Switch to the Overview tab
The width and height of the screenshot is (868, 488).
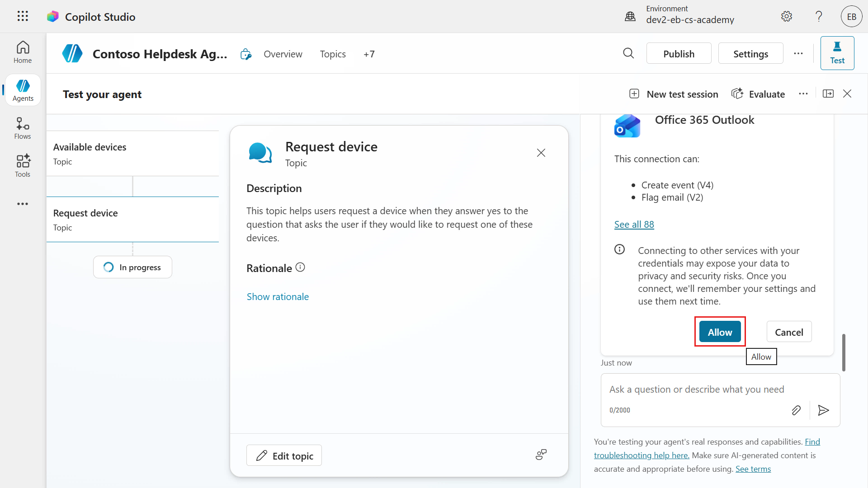[283, 54]
